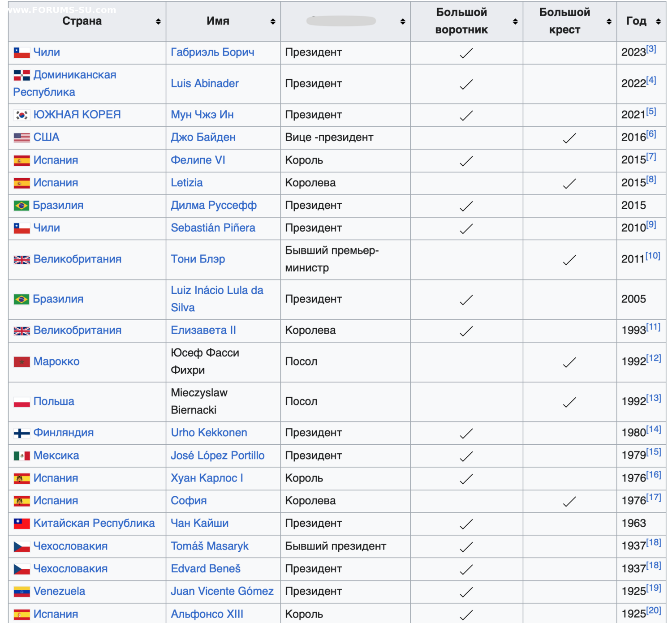
Task: Click the Morocco flag icon
Action: click(x=22, y=362)
